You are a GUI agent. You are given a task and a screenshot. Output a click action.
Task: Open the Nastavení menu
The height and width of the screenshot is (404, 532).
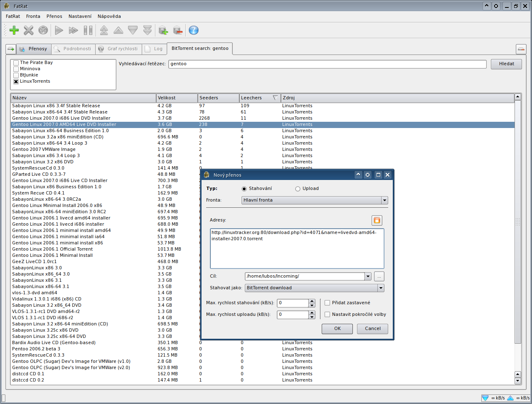pos(80,16)
